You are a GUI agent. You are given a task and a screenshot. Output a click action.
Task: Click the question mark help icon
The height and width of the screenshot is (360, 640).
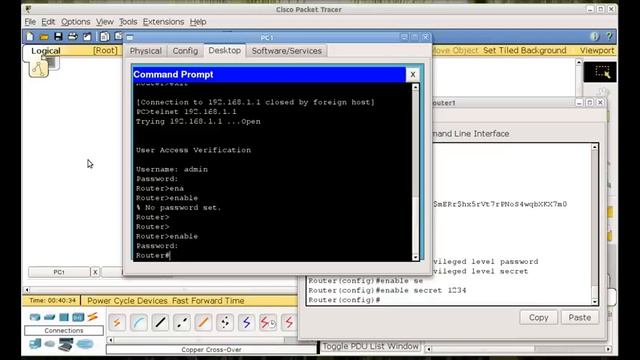[609, 36]
